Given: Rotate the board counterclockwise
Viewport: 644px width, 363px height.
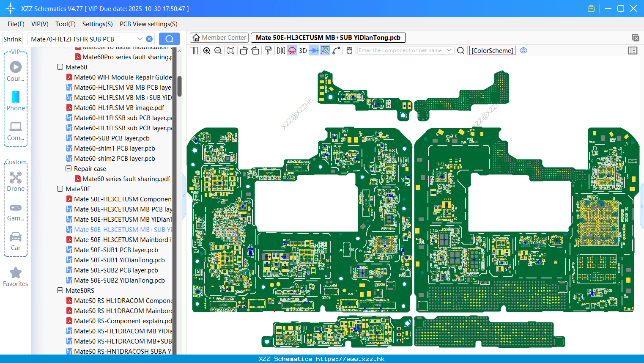Looking at the screenshot, I should click(244, 50).
